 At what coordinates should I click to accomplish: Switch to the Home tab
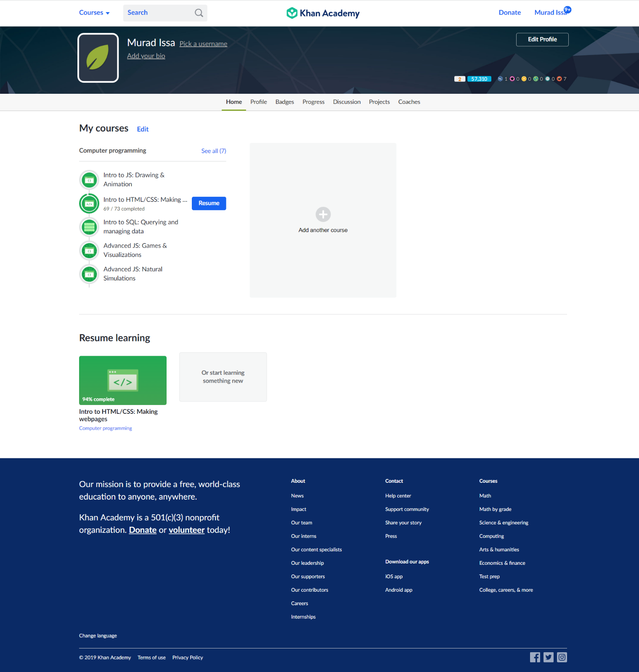(x=234, y=102)
